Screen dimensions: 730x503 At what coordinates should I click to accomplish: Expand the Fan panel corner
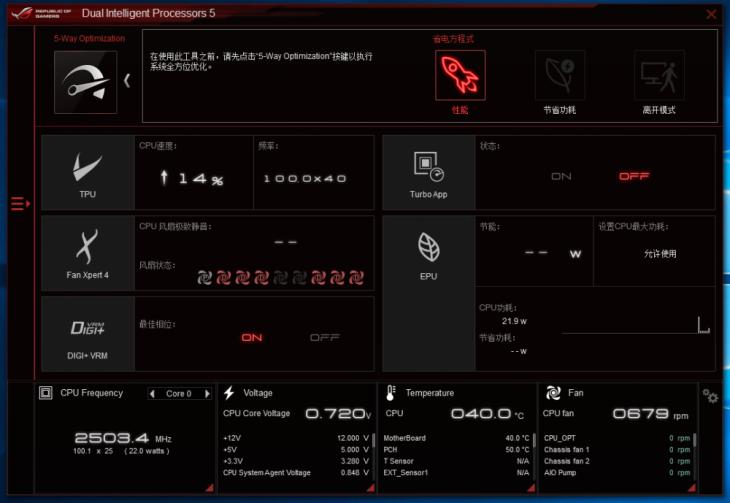692,488
